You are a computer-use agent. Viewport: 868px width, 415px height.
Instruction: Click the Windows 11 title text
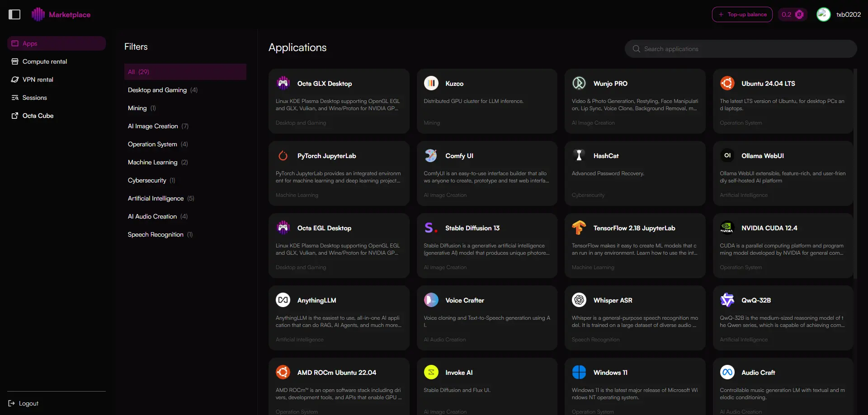pyautogui.click(x=610, y=373)
